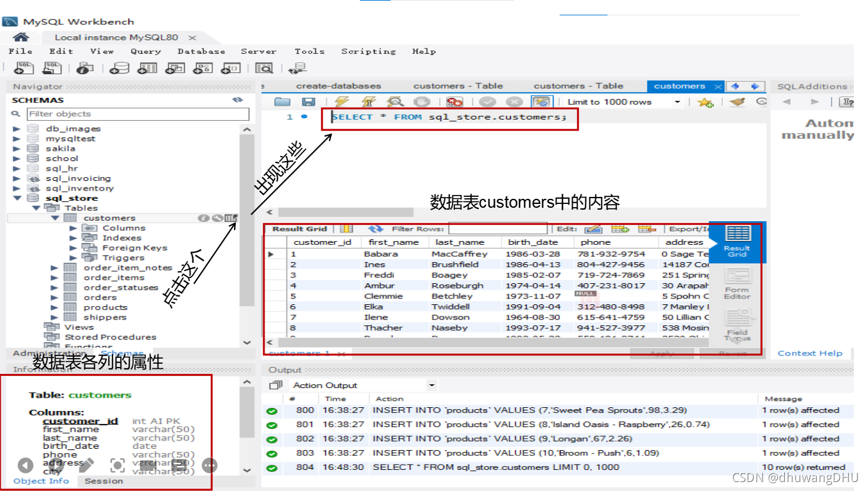Commit the transaction check icon

click(x=488, y=102)
